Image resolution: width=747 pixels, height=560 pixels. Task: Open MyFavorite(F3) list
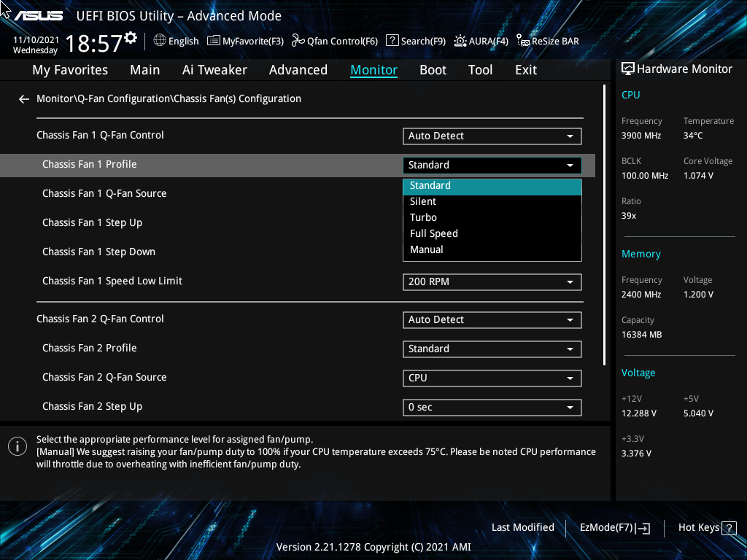point(245,41)
